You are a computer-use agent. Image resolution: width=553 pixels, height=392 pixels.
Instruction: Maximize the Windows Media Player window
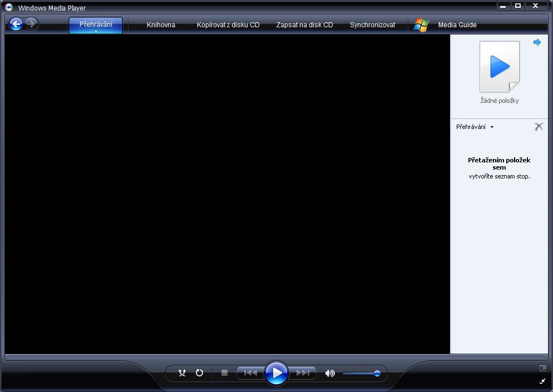(518, 6)
